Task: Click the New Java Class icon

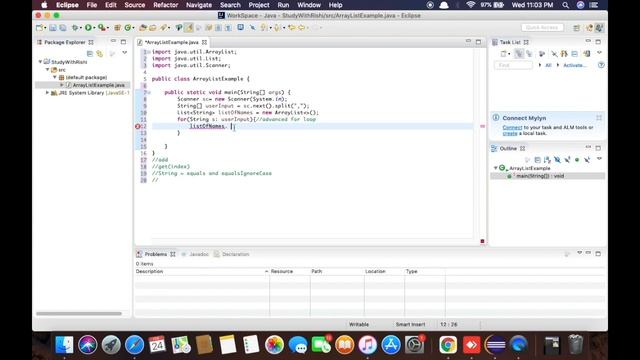Action: pyautogui.click(x=128, y=28)
